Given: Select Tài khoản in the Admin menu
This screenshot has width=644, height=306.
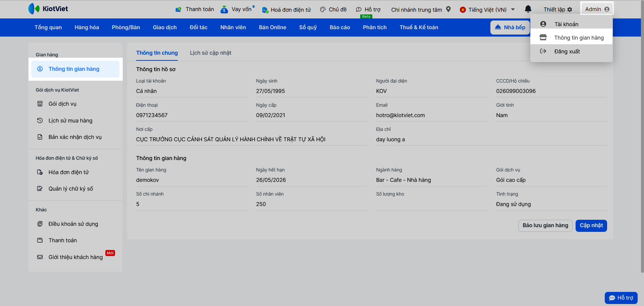Looking at the screenshot, I should 572,24.
